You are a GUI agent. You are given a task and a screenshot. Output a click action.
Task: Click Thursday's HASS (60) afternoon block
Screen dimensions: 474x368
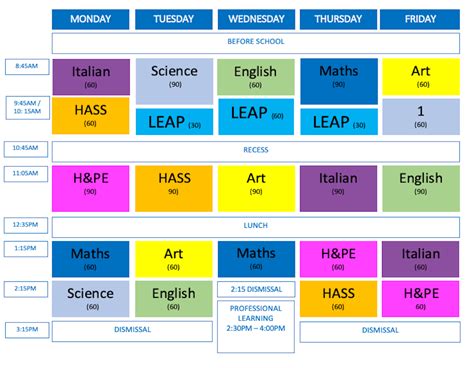point(338,298)
